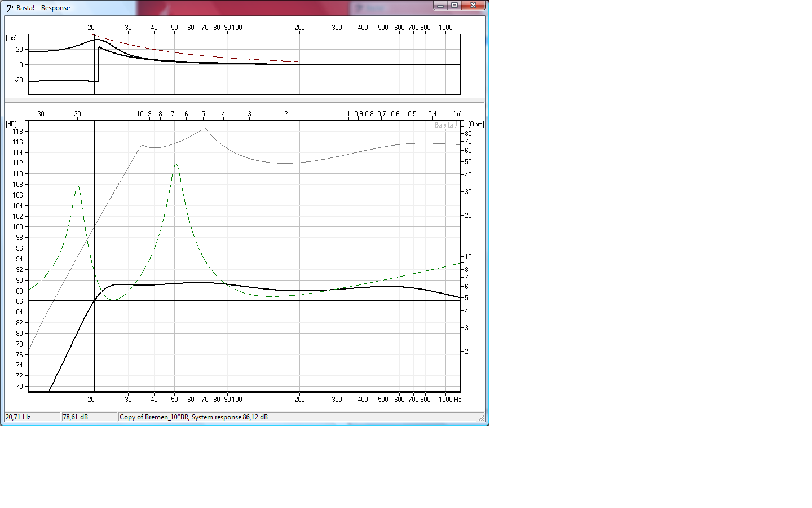Click the [dB] level axis label

tap(11, 124)
